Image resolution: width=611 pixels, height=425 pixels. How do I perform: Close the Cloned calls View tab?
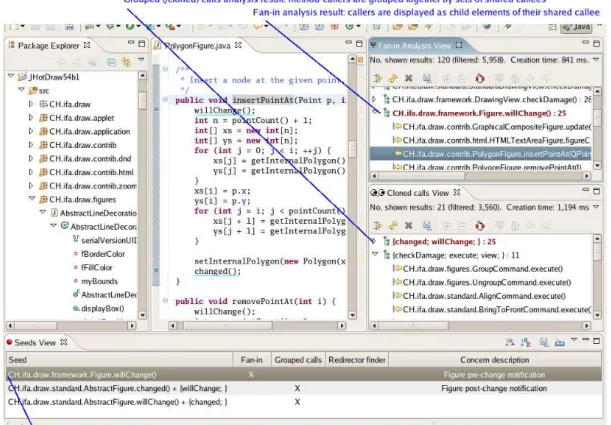[457, 192]
